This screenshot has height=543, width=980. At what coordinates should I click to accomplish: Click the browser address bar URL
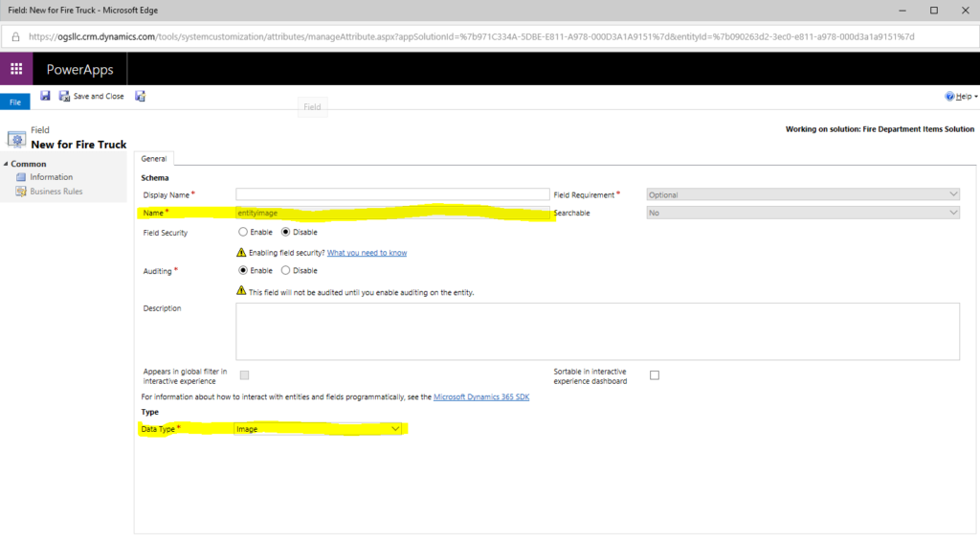pyautogui.click(x=471, y=37)
